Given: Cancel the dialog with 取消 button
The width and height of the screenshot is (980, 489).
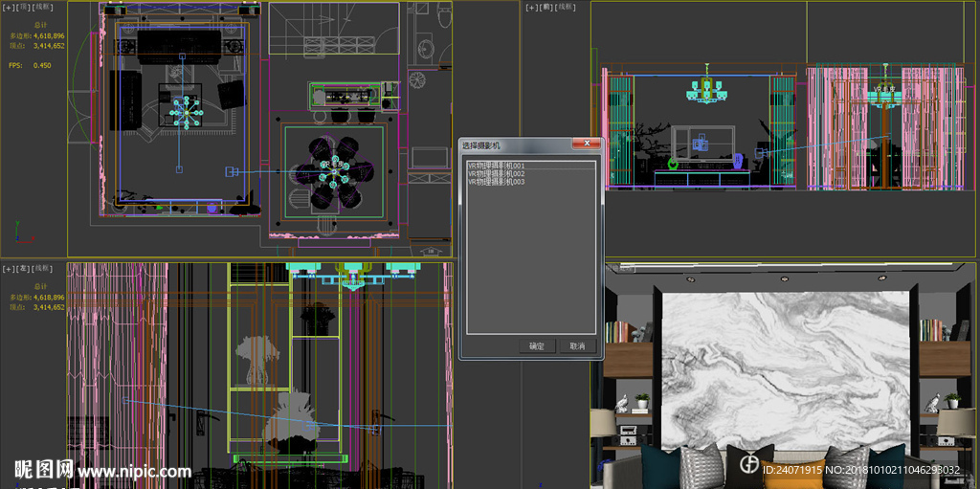Looking at the screenshot, I should [578, 345].
